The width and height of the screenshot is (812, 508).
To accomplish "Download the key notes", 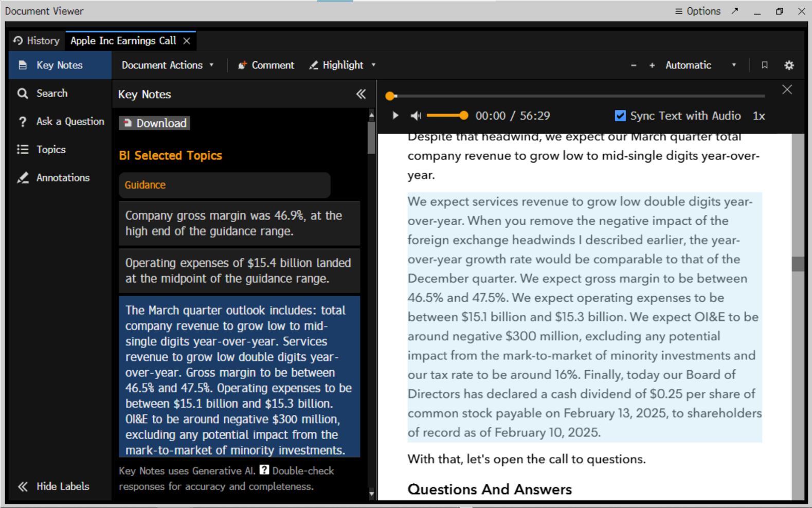I will [155, 123].
